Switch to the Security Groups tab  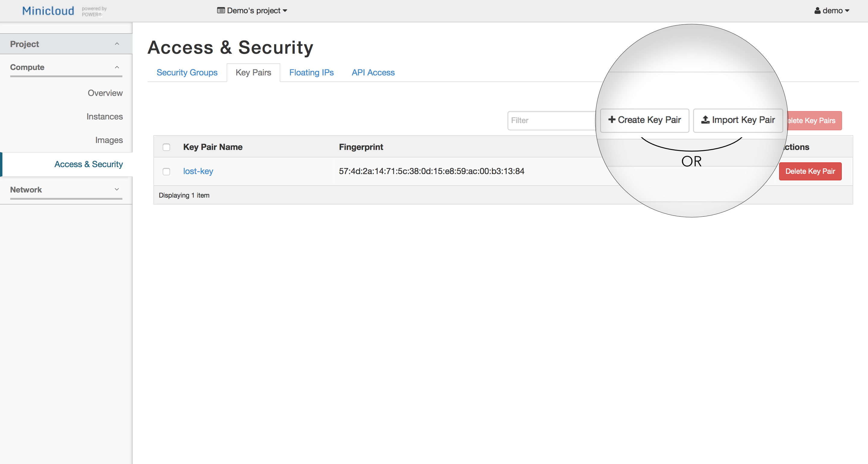tap(187, 72)
